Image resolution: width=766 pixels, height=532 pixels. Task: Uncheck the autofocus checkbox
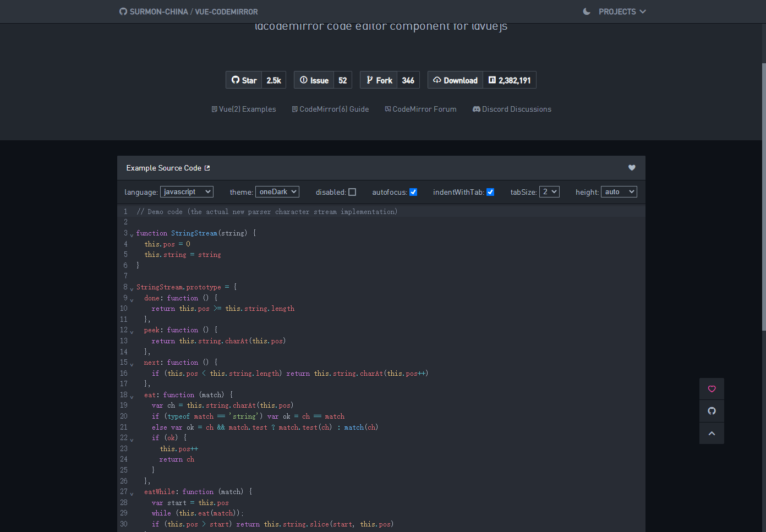(x=413, y=192)
